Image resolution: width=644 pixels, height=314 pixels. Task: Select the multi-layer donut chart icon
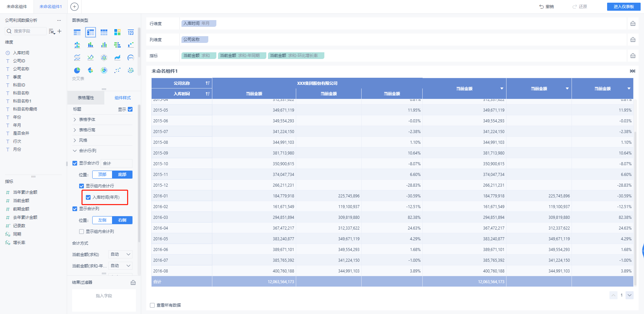(x=104, y=70)
